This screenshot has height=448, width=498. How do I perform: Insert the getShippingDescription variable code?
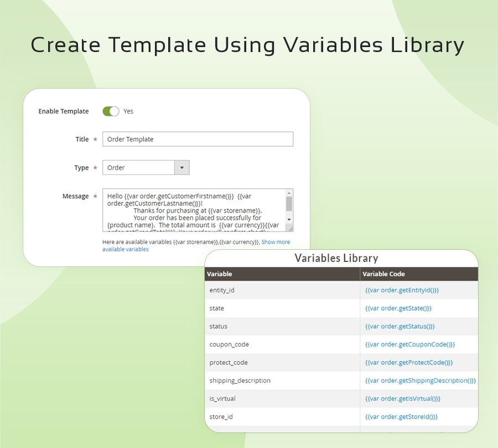tap(420, 381)
